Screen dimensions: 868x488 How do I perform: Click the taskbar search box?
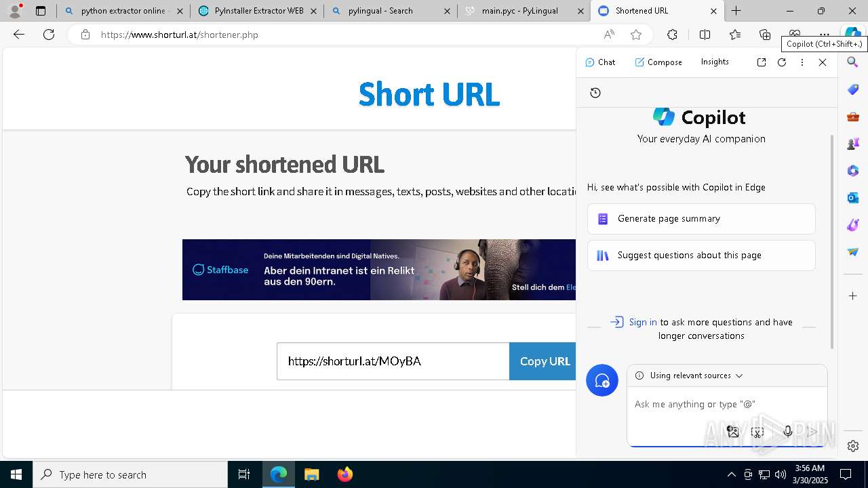click(x=130, y=474)
